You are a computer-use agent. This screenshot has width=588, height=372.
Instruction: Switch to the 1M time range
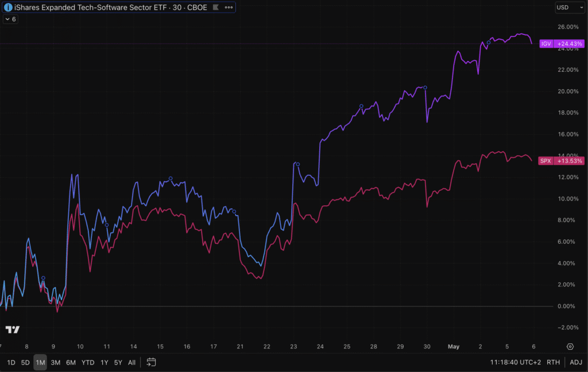(40, 362)
